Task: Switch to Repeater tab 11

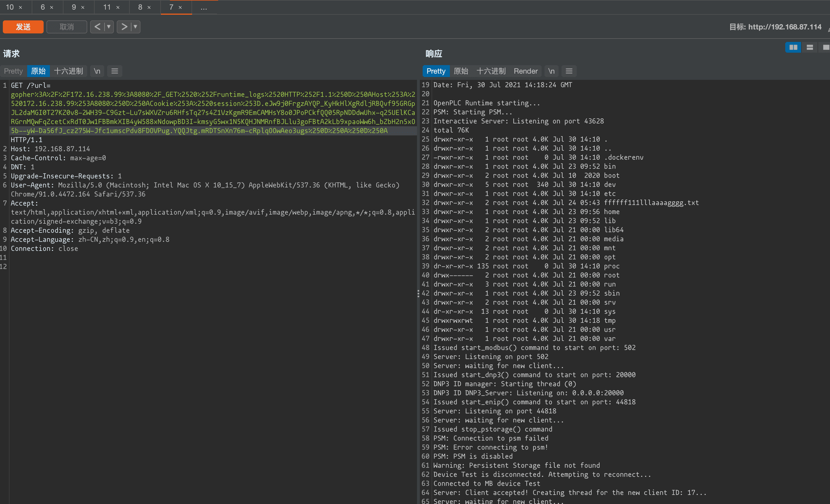Action: pyautogui.click(x=107, y=7)
